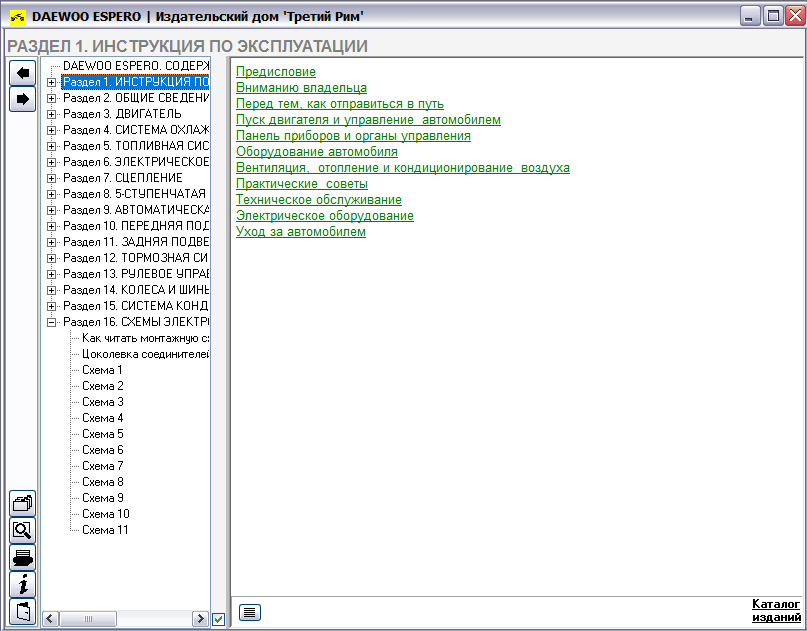Image resolution: width=807 pixels, height=631 pixels.
Task: Click tree horizontal scrollbar thumb
Action: point(87,619)
